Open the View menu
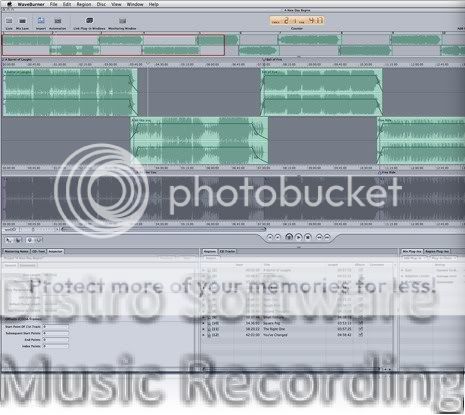 point(116,4)
